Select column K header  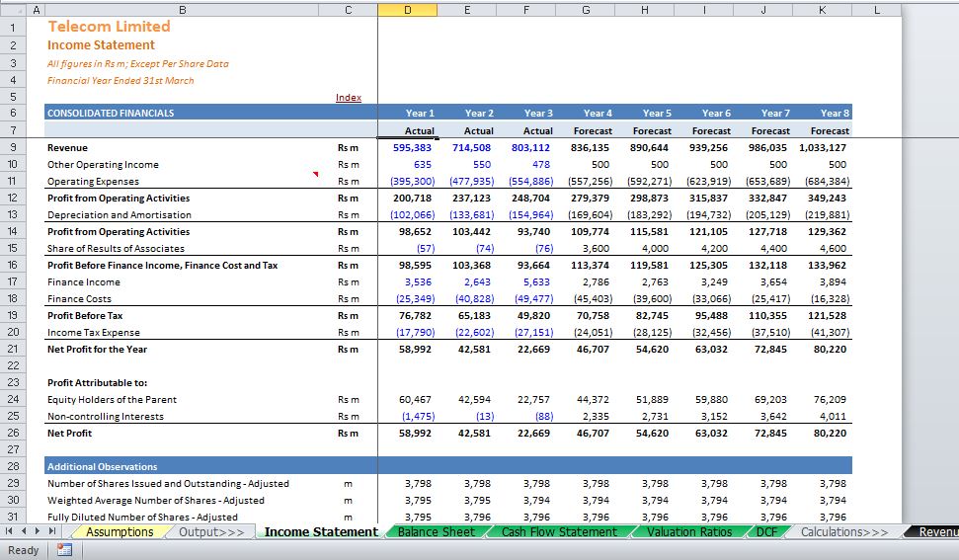click(x=822, y=10)
